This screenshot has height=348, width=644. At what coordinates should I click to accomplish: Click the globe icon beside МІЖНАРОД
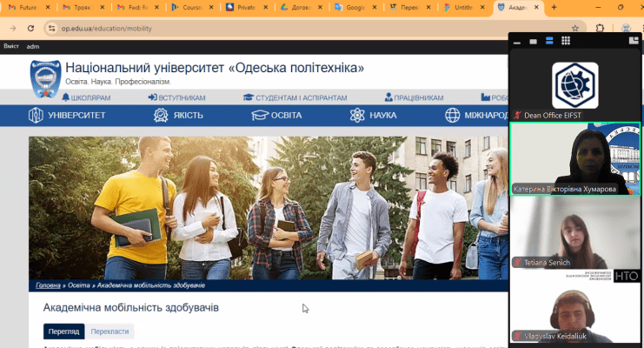tap(452, 115)
